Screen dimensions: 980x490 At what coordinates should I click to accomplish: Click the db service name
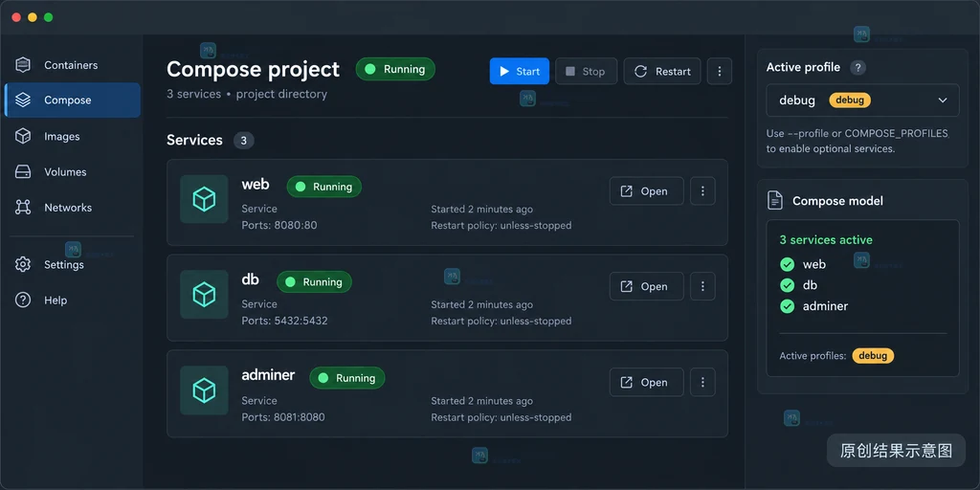(x=250, y=279)
